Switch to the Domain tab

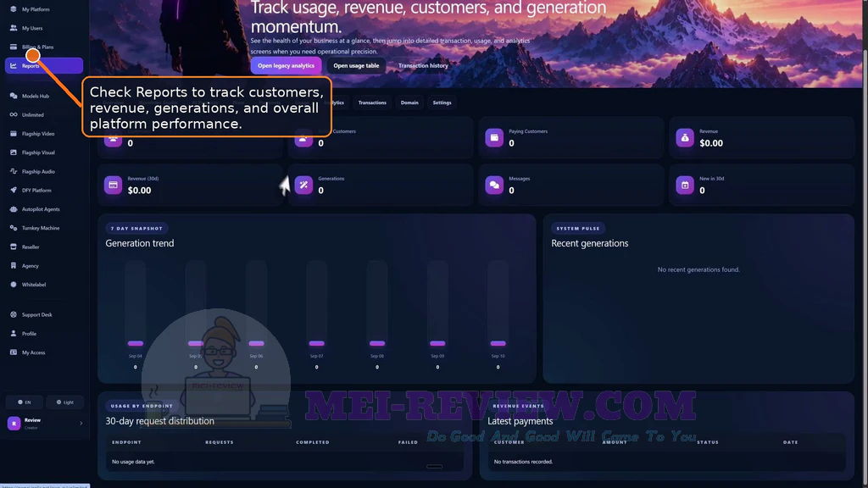coord(409,103)
